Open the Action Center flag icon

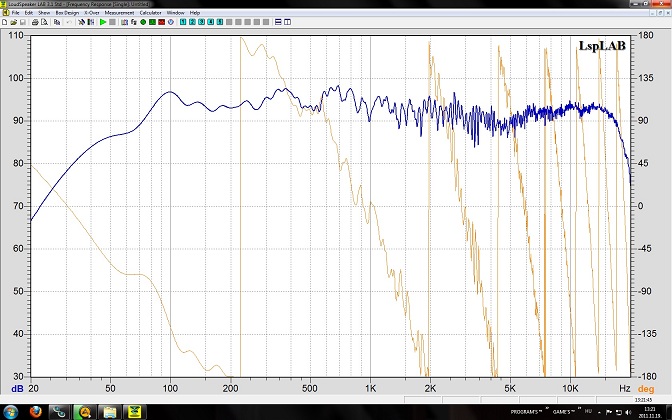(609, 412)
